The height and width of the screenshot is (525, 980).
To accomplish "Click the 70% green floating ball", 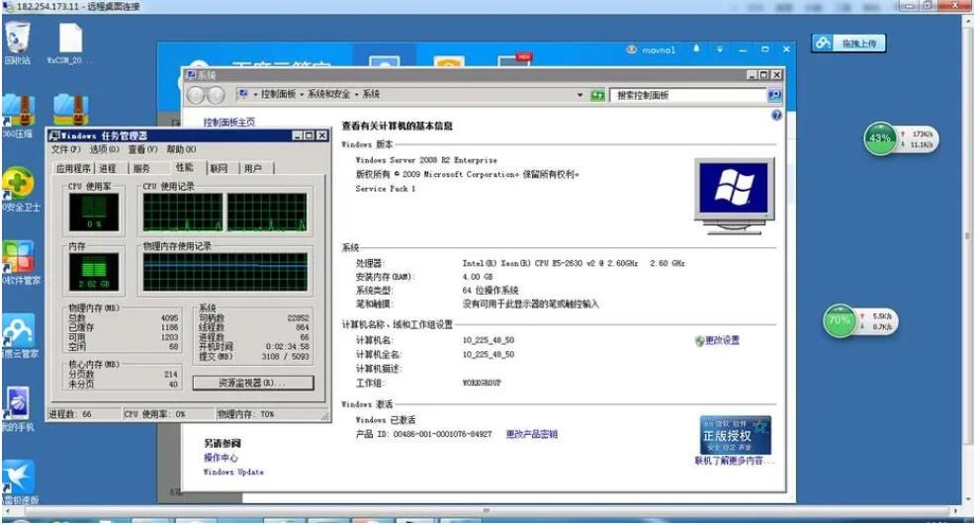I will (x=839, y=320).
